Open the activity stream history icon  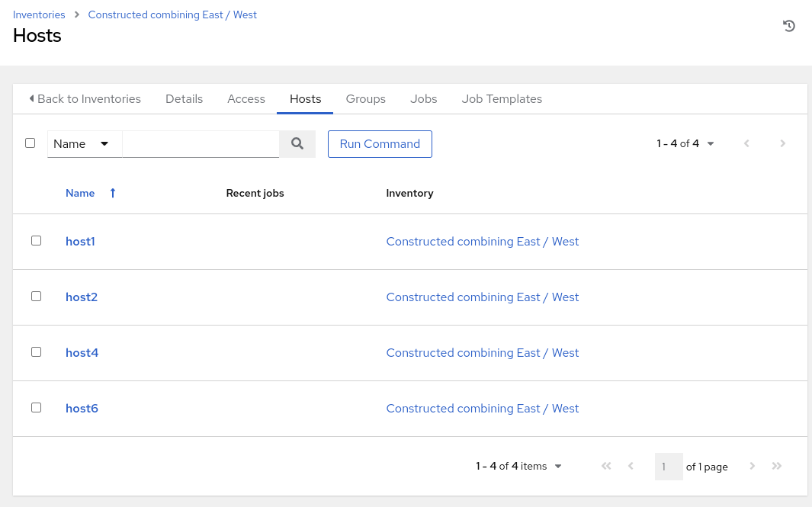789,26
